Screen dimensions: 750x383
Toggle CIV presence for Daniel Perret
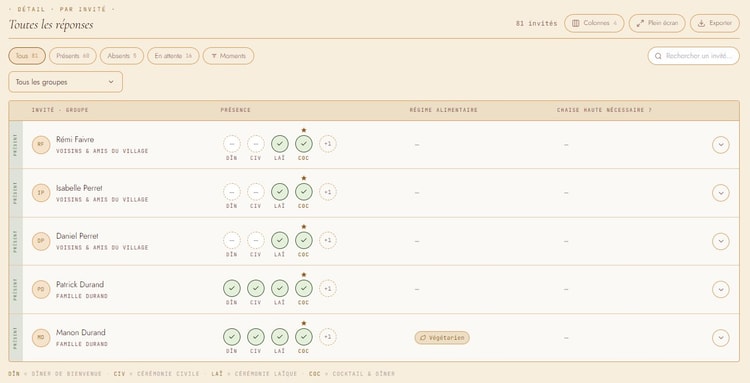[256, 241]
